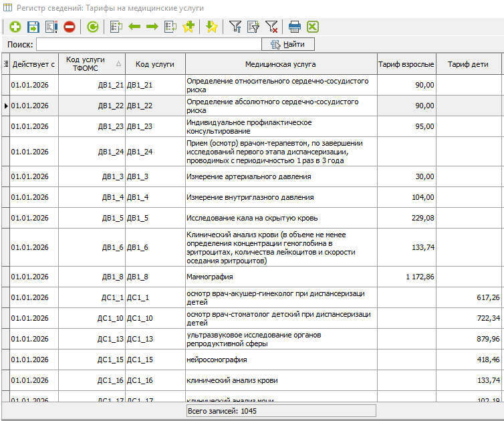This screenshot has width=504, height=421.
Task: Click child tariff 722,34 cell
Action: click(469, 318)
